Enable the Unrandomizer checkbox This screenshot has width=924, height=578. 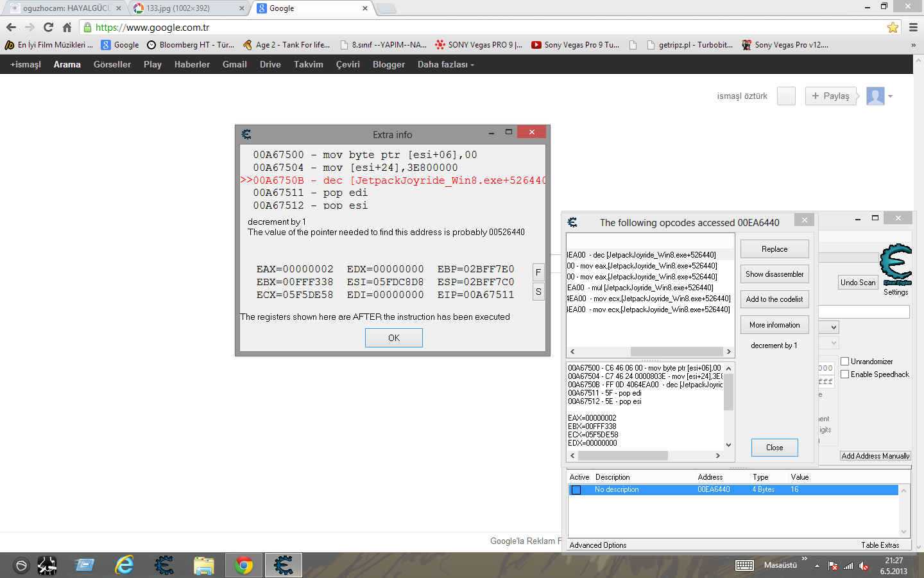click(x=845, y=362)
